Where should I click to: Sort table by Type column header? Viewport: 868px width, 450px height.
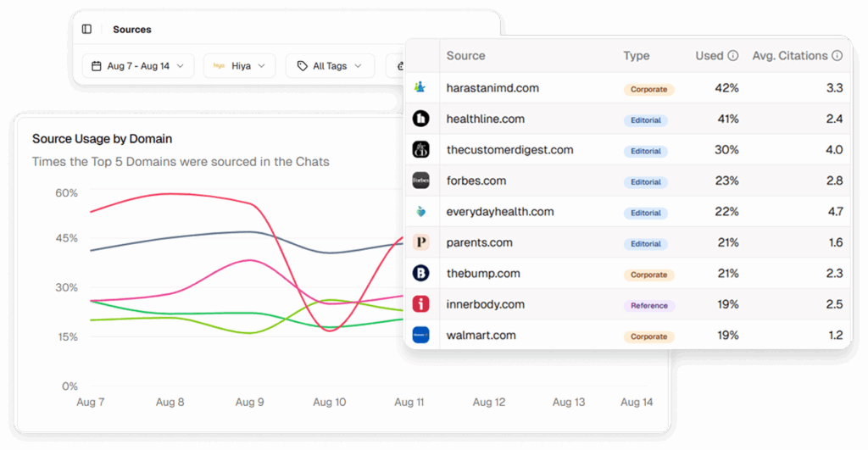point(636,56)
